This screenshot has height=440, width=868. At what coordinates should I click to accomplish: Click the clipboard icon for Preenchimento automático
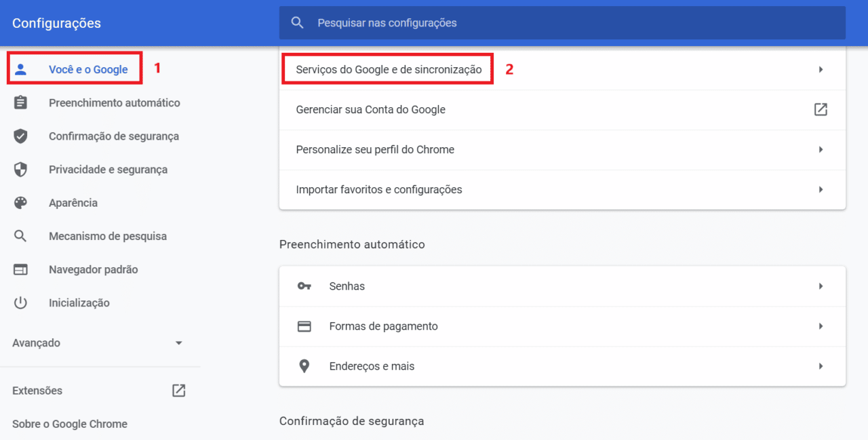pos(21,103)
